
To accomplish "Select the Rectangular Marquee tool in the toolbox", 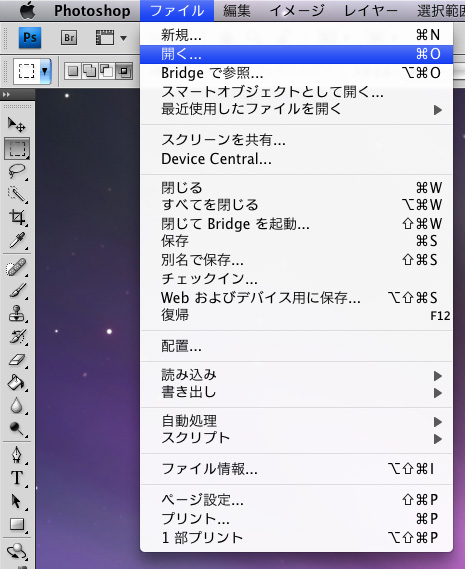I will tap(17, 148).
